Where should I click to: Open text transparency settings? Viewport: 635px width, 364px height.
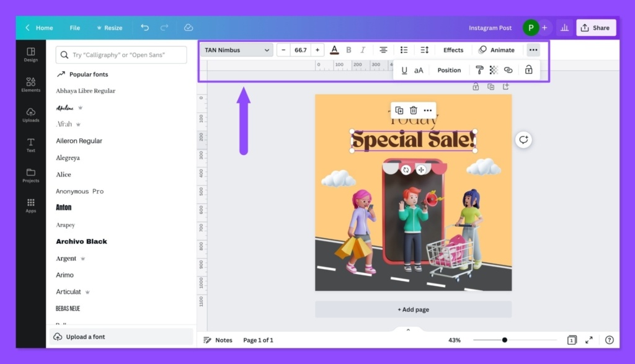point(493,69)
